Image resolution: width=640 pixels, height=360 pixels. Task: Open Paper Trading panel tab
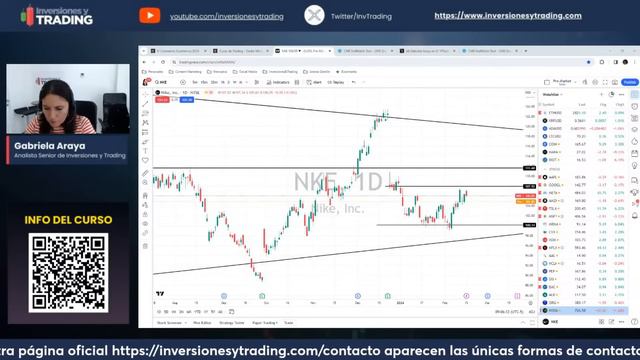click(264, 323)
